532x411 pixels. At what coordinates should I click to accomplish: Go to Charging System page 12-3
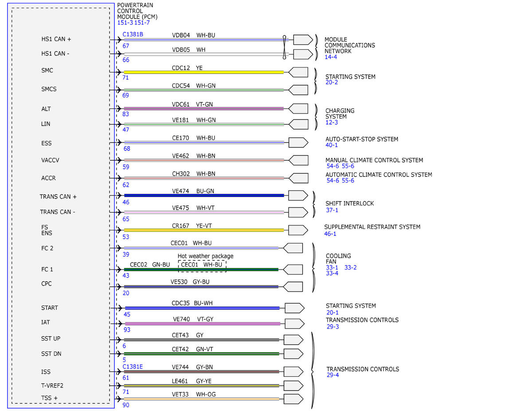click(x=332, y=122)
